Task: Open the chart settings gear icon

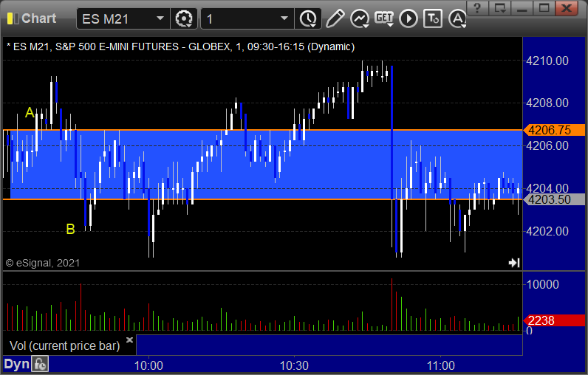Action: 184,18
